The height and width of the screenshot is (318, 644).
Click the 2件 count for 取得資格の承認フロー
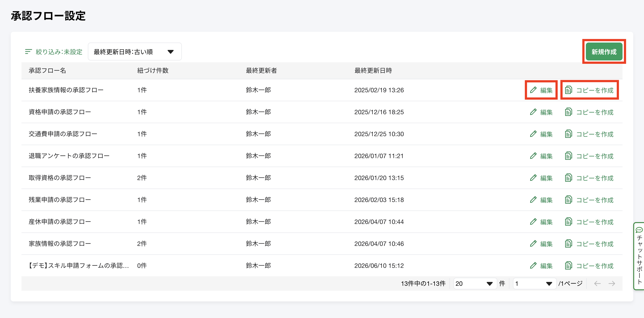(x=142, y=178)
